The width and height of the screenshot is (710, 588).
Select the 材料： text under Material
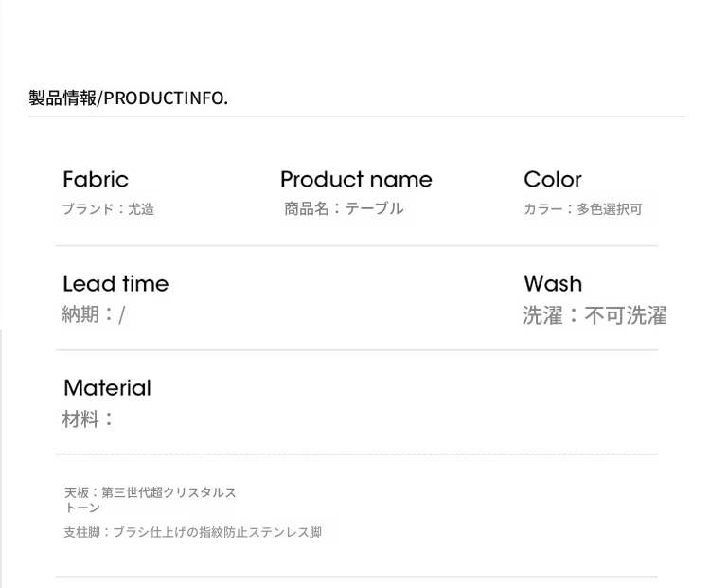88,419
